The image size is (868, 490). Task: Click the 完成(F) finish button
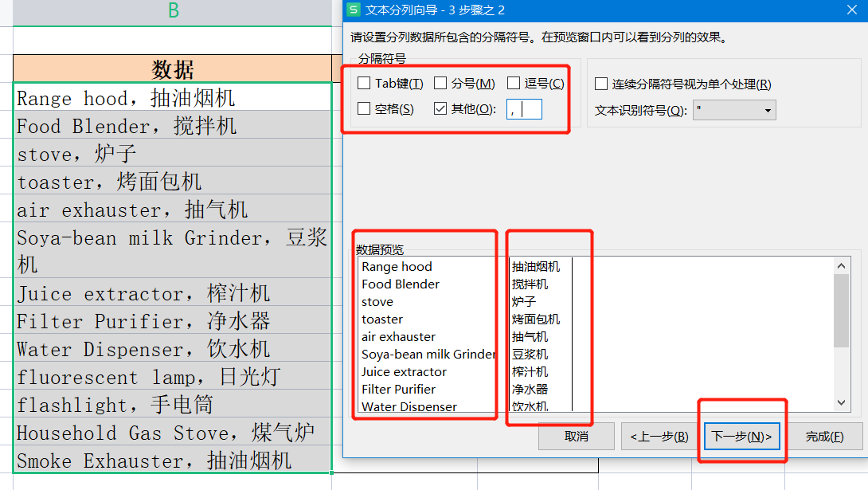[824, 437]
